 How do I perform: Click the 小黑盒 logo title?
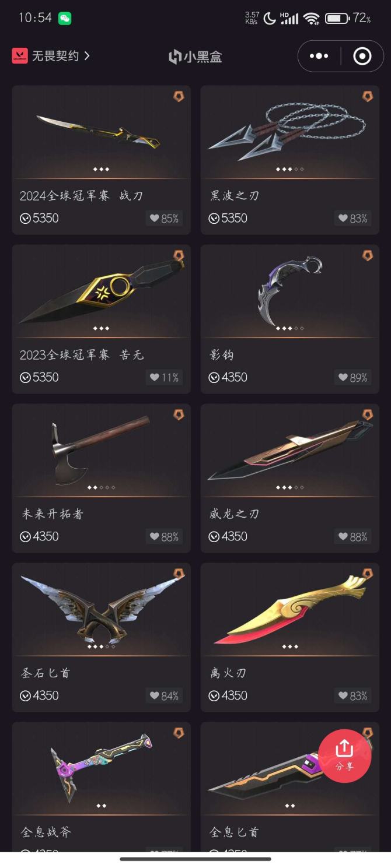pos(195,57)
